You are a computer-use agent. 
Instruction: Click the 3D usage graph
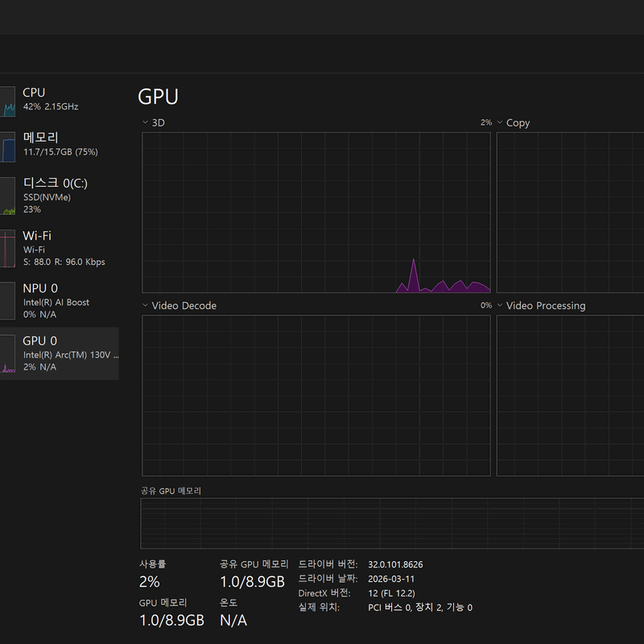click(x=316, y=213)
